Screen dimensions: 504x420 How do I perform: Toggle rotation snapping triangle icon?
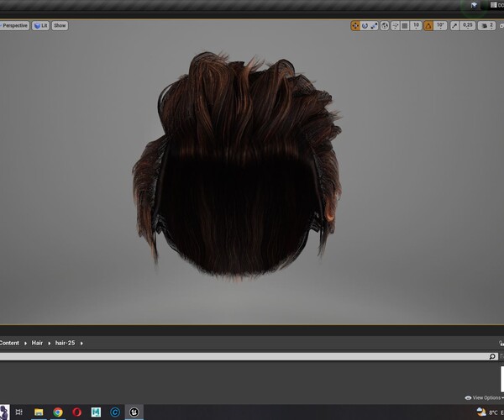(x=428, y=26)
